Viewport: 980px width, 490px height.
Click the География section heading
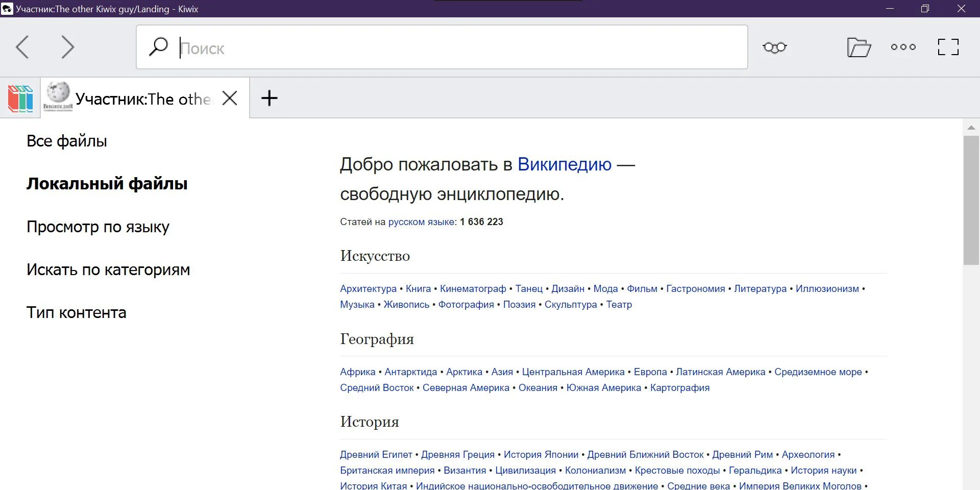point(377,339)
